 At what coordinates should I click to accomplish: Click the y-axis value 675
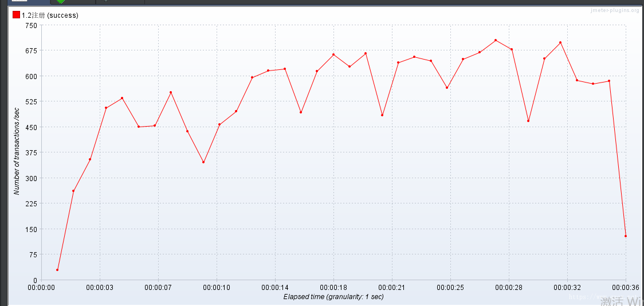tap(32, 51)
